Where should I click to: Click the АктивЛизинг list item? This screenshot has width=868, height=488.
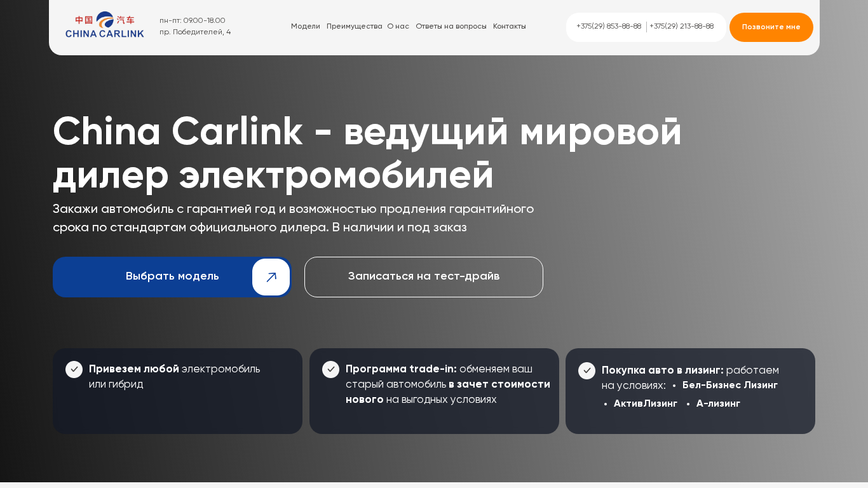646,403
